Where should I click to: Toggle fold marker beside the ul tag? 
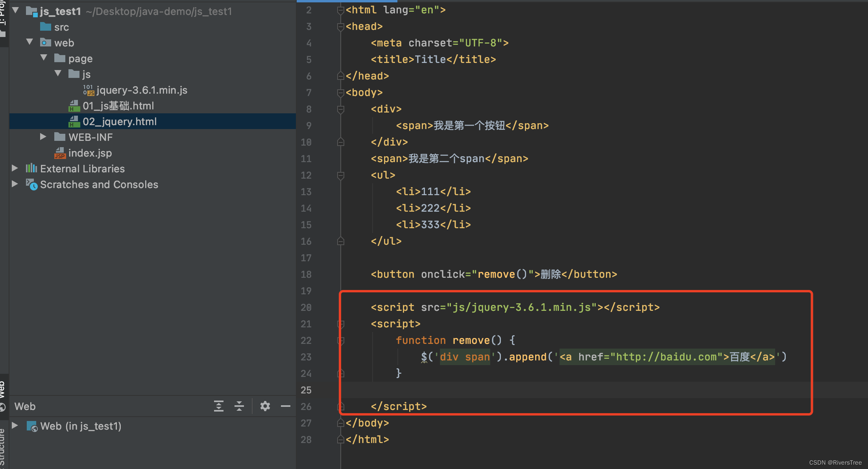pyautogui.click(x=341, y=175)
